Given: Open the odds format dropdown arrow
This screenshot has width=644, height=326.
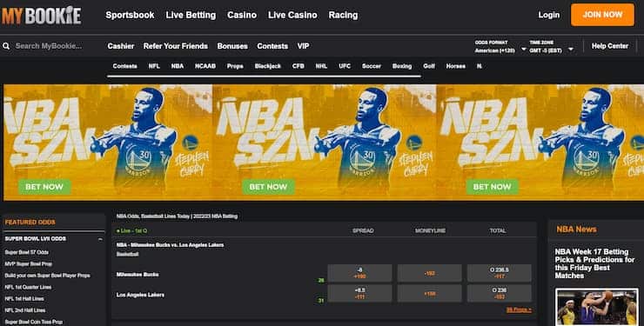Looking at the screenshot, I should [524, 50].
